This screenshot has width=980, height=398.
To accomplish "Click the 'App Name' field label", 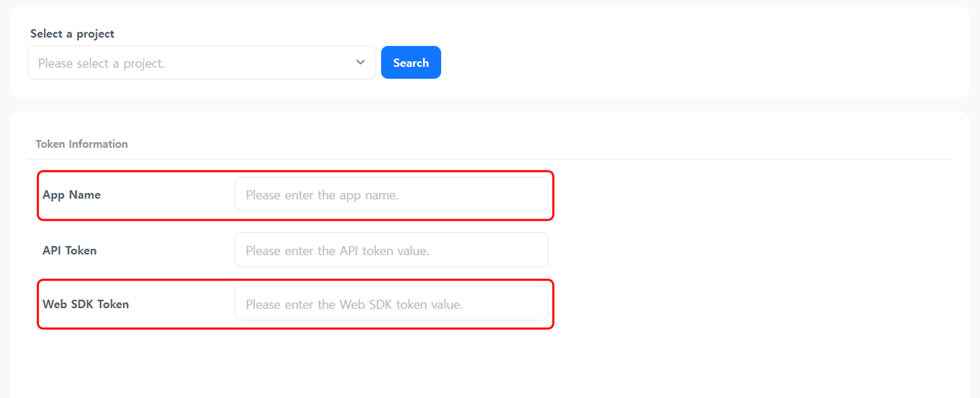I will pyautogui.click(x=72, y=195).
